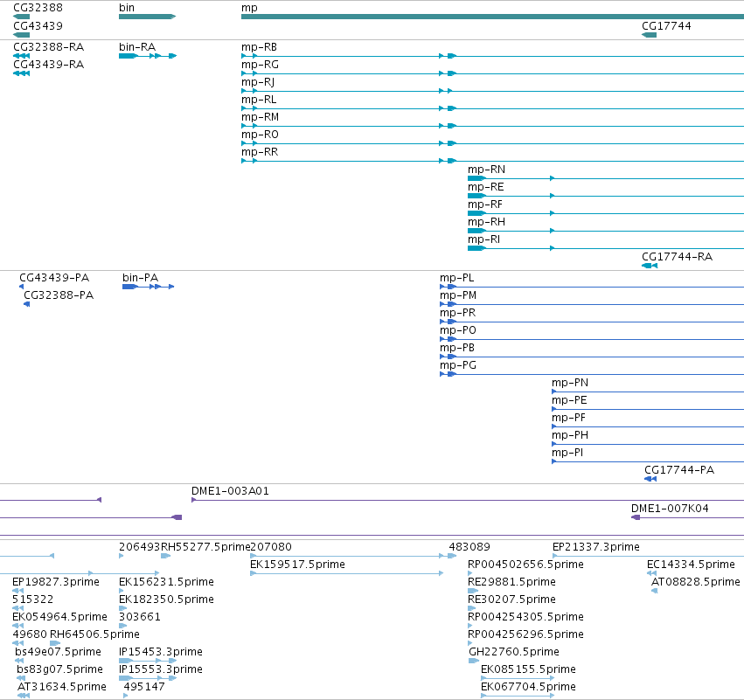This screenshot has width=744, height=700.
Task: Select the mp-RG transcript label
Action: point(260,65)
